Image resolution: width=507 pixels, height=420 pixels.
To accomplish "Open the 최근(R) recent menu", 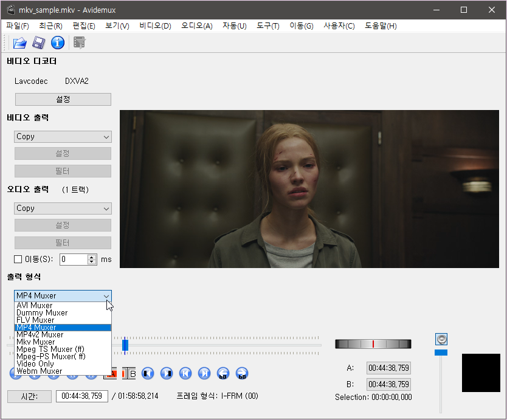I will (x=51, y=26).
